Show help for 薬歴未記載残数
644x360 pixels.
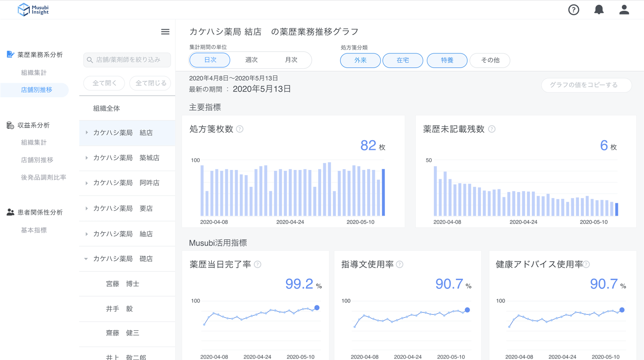click(x=492, y=129)
